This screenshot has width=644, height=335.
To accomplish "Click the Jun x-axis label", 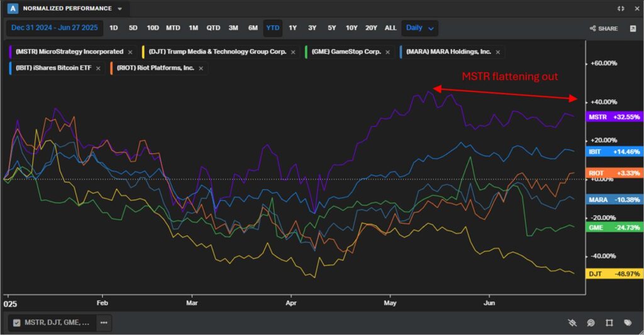I will coord(489,303).
